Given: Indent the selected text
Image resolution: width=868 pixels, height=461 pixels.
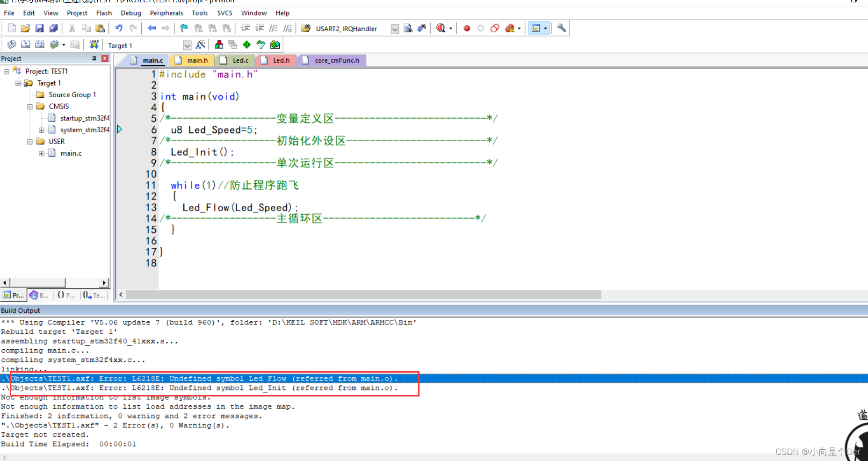Looking at the screenshot, I should pyautogui.click(x=245, y=28).
